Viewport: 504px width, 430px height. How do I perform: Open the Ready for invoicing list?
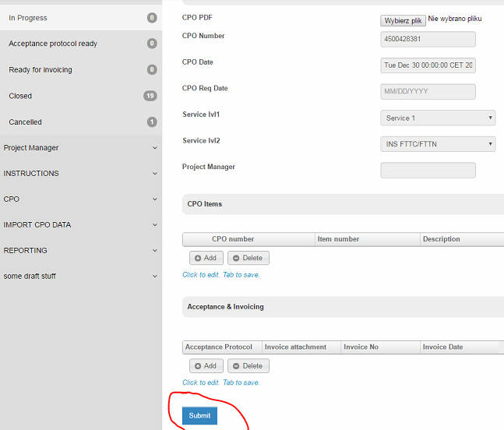79,70
